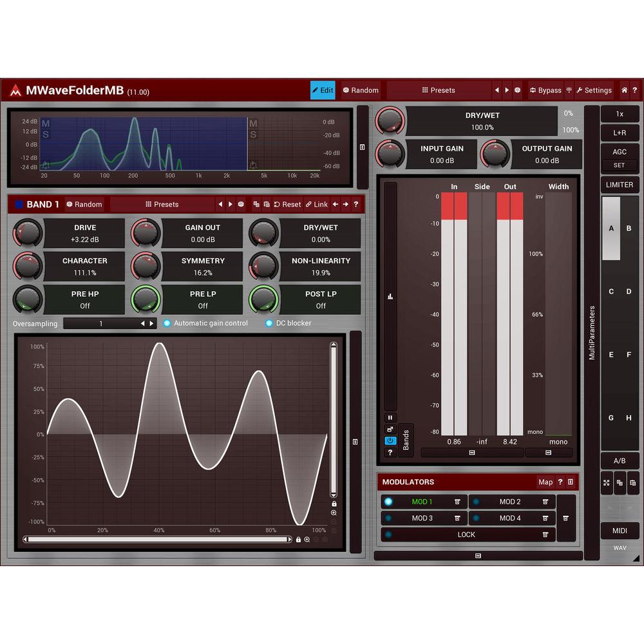Pause the level meter display

(x=390, y=417)
